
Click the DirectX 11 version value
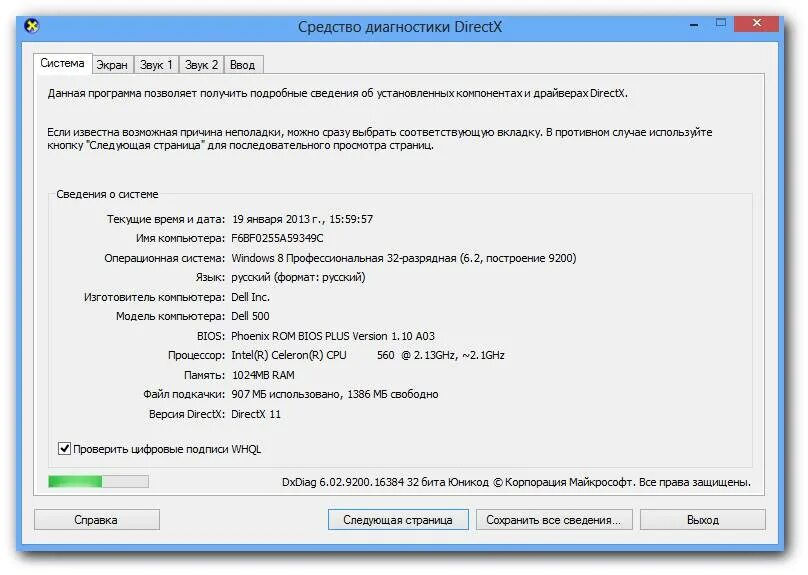click(256, 414)
